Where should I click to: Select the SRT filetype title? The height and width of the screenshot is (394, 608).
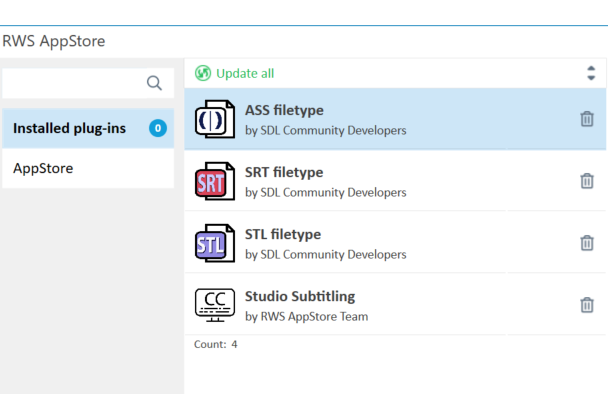point(284,172)
